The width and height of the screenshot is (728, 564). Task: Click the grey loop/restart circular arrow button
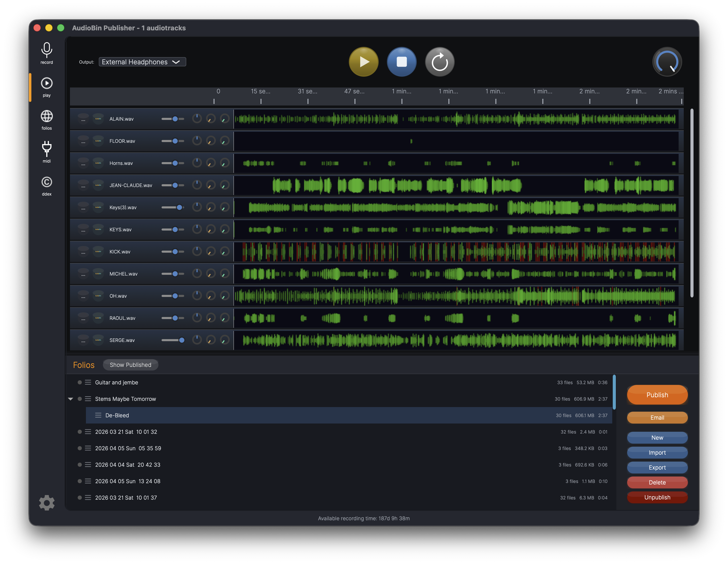click(439, 62)
